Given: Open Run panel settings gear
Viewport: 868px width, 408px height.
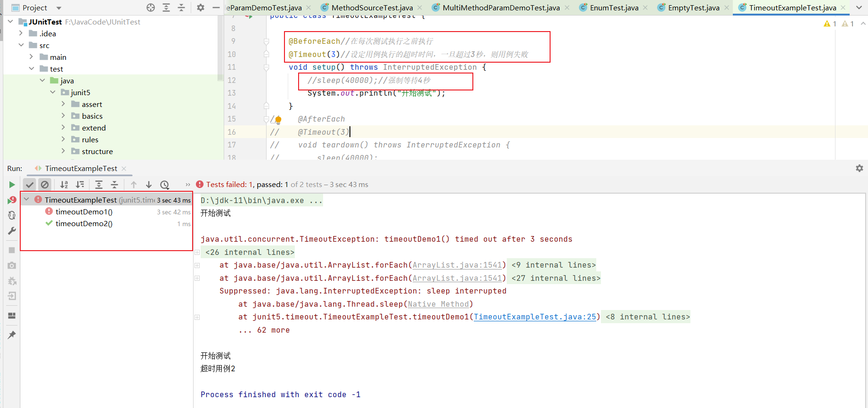Looking at the screenshot, I should [x=859, y=168].
